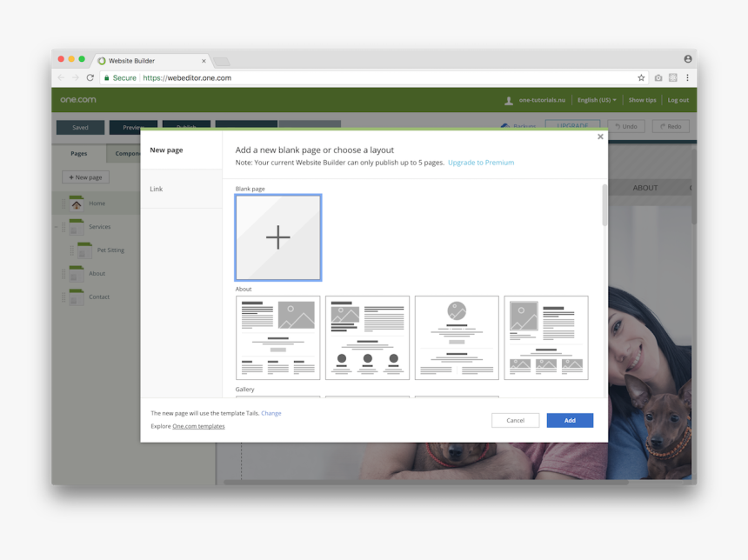Click the Add button
Viewport: 748px width, 560px height.
click(x=570, y=420)
